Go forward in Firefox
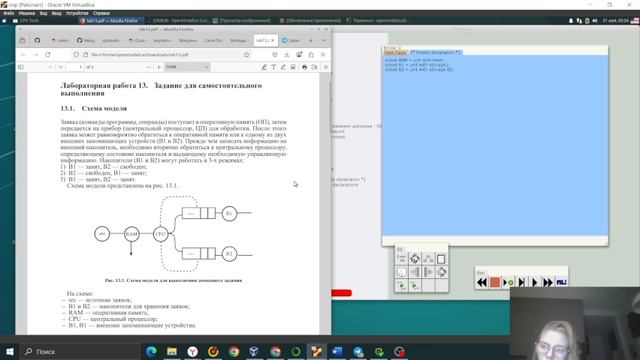 36,54
